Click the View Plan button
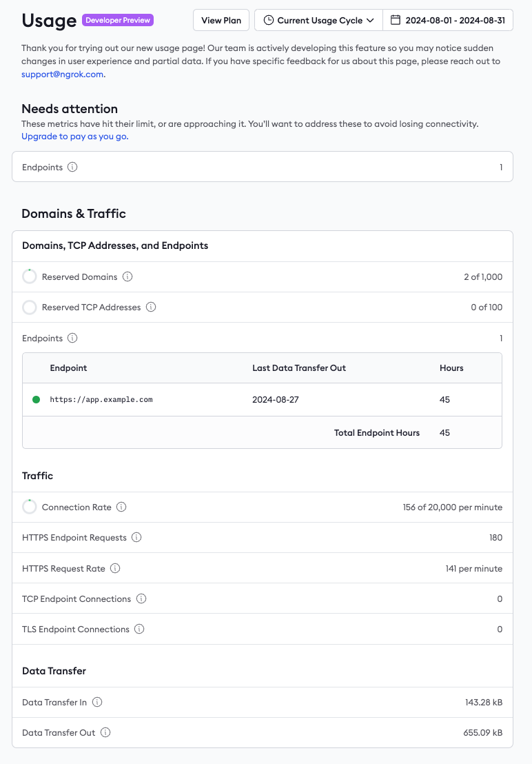 [x=221, y=20]
